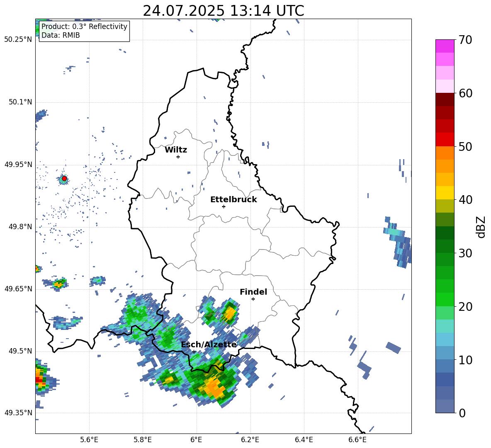The height and width of the screenshot is (448, 491).
Task: Click 'Data: RMIB' text in legend box
Action: pos(61,35)
